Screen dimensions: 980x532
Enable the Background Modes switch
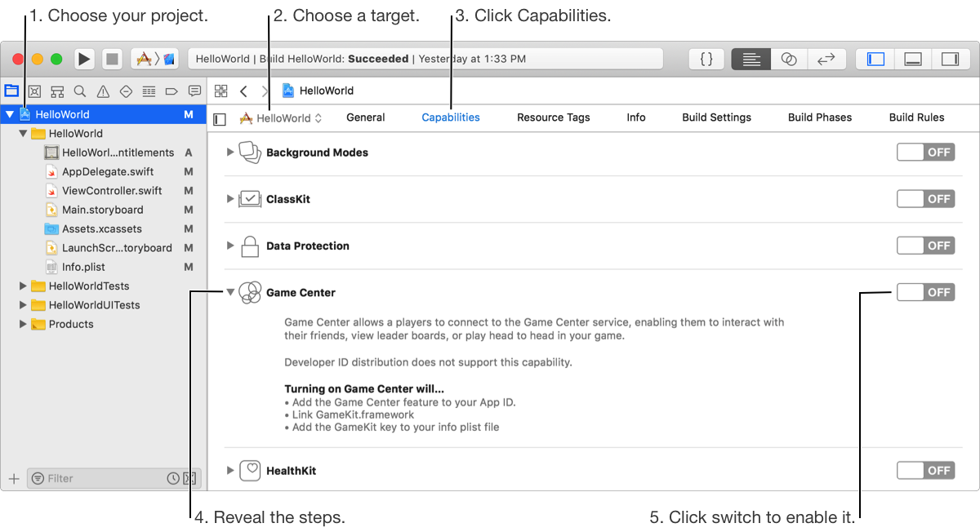(925, 153)
